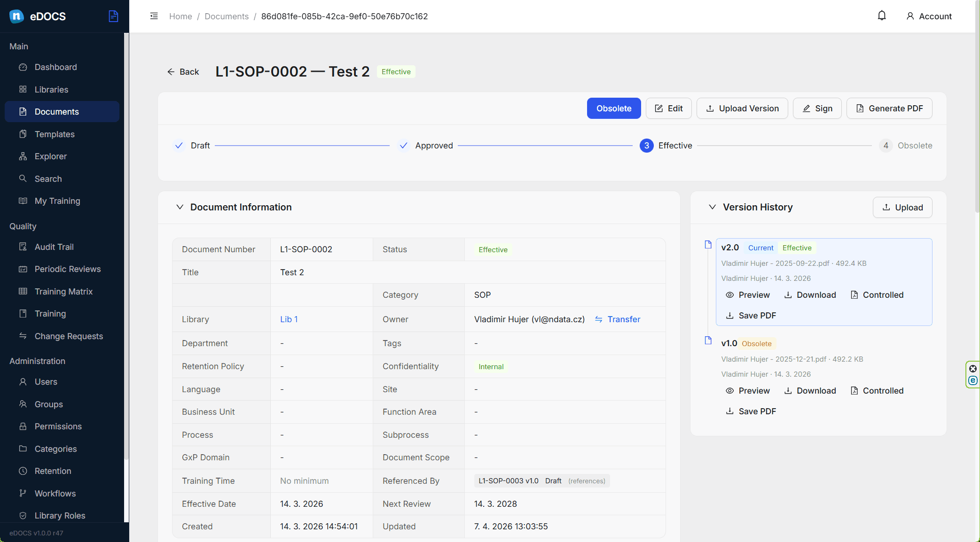Collapse the Version History panel

713,207
